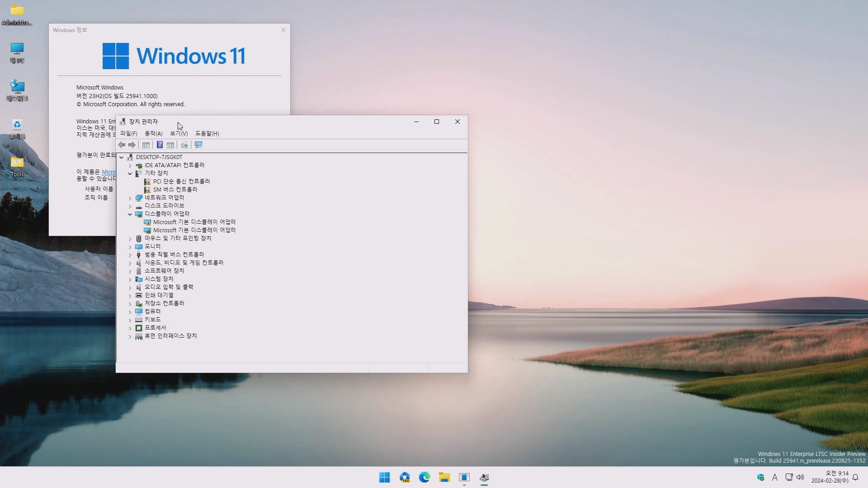This screenshot has height=488, width=868.
Task: Expand IDE ATA/ATAPI 컨트롤러 category
Action: pyautogui.click(x=130, y=165)
